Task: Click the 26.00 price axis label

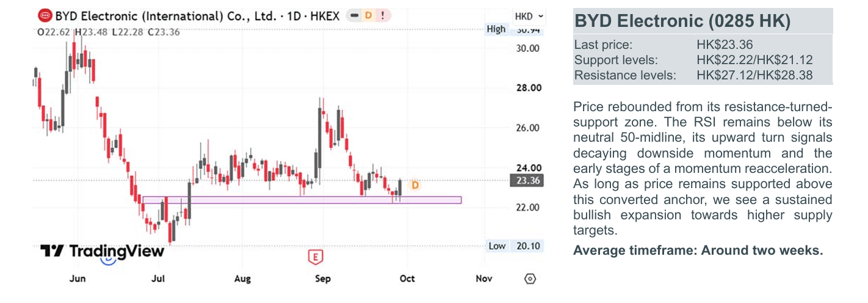Action: click(527, 128)
